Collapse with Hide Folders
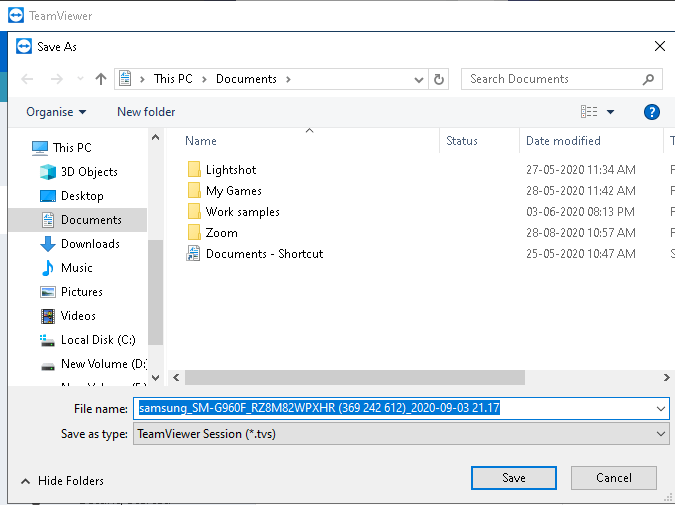The image size is (675, 505). 62,481
